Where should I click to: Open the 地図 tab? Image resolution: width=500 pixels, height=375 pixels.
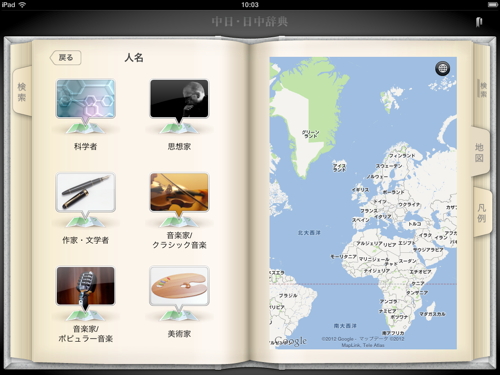click(480, 152)
